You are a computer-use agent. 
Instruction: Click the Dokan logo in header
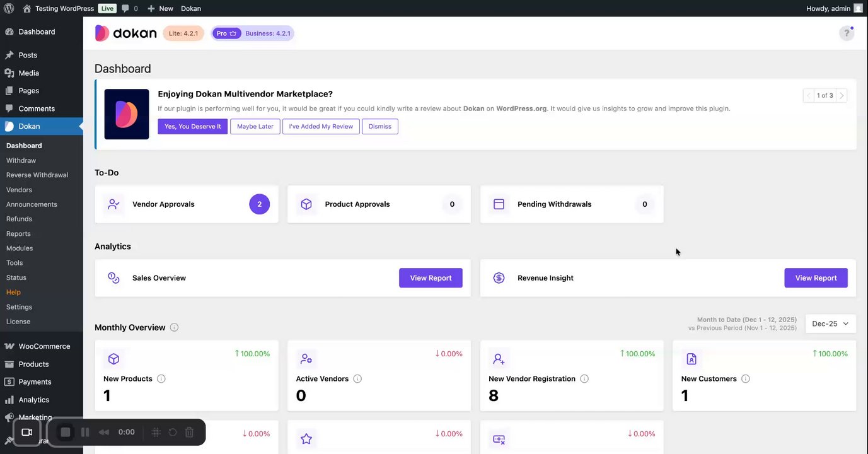click(x=125, y=33)
